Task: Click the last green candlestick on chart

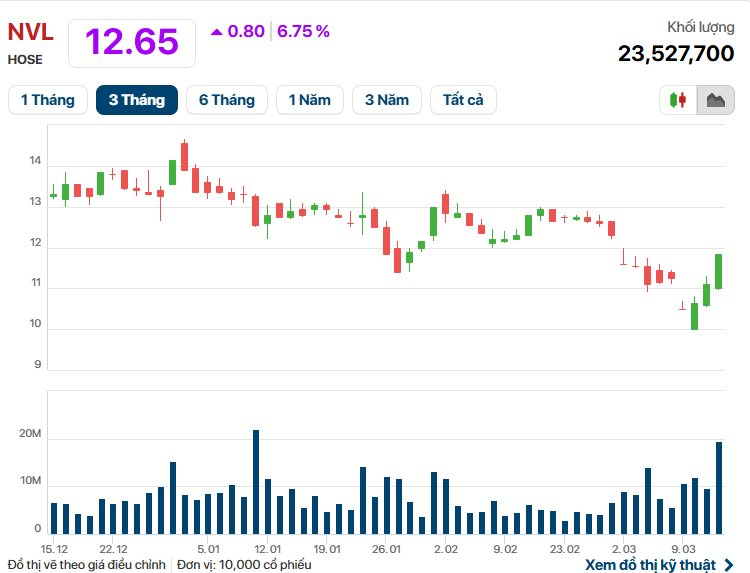Action: 718,271
